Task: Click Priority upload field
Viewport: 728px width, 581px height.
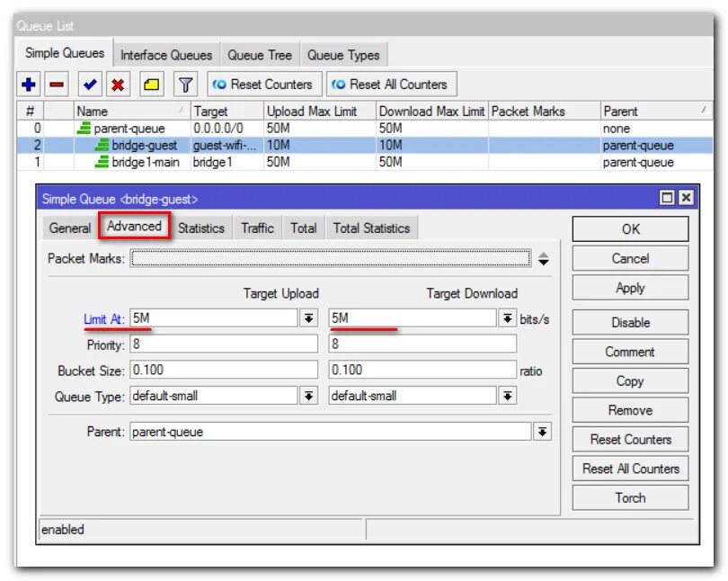Action: pyautogui.click(x=224, y=344)
